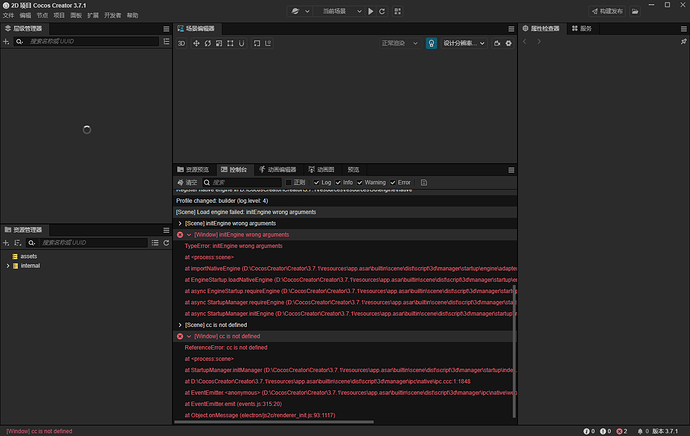The width and height of the screenshot is (690, 436).
Task: Toggle the regex checkbox in console
Action: 289,182
